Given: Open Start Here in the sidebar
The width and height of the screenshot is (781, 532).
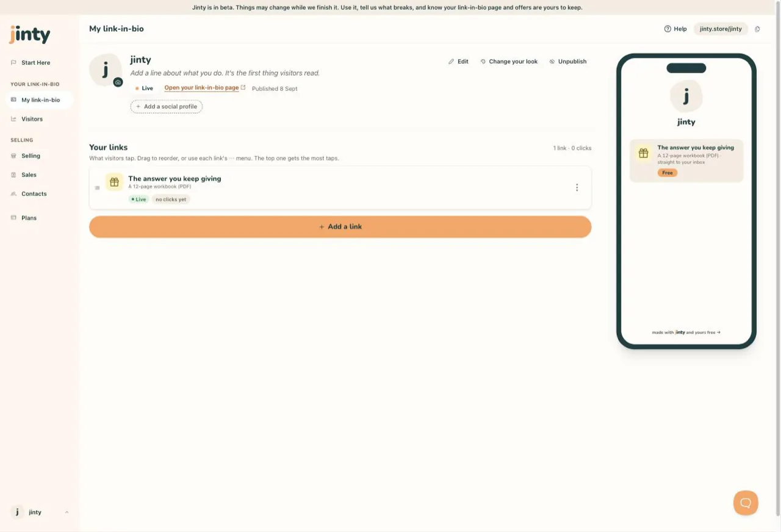Looking at the screenshot, I should coord(36,62).
